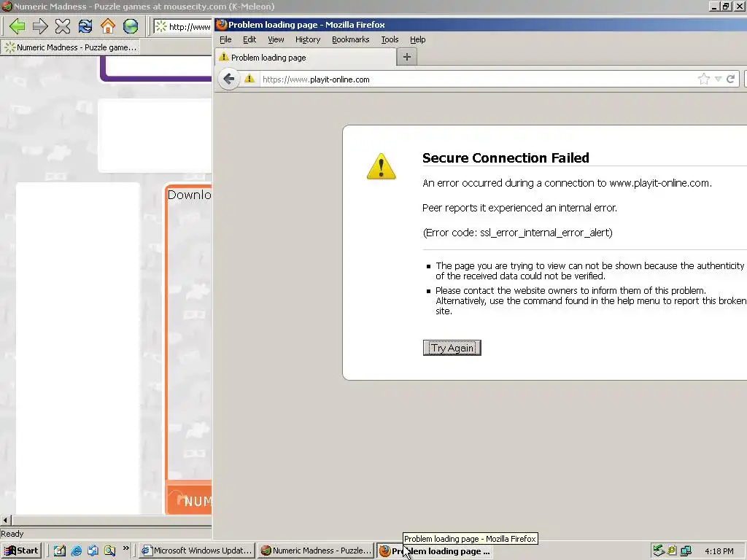The width and height of the screenshot is (747, 560).
Task: Open Firefox Bookmarks menu
Action: 350,39
